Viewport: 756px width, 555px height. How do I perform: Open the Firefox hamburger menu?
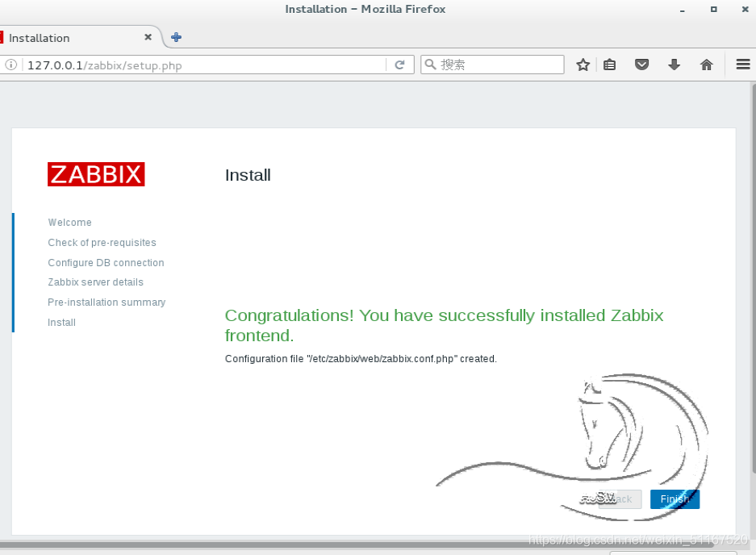pos(743,64)
